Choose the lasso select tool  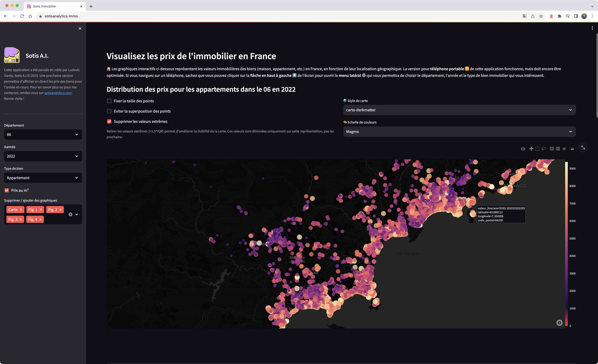pos(544,148)
